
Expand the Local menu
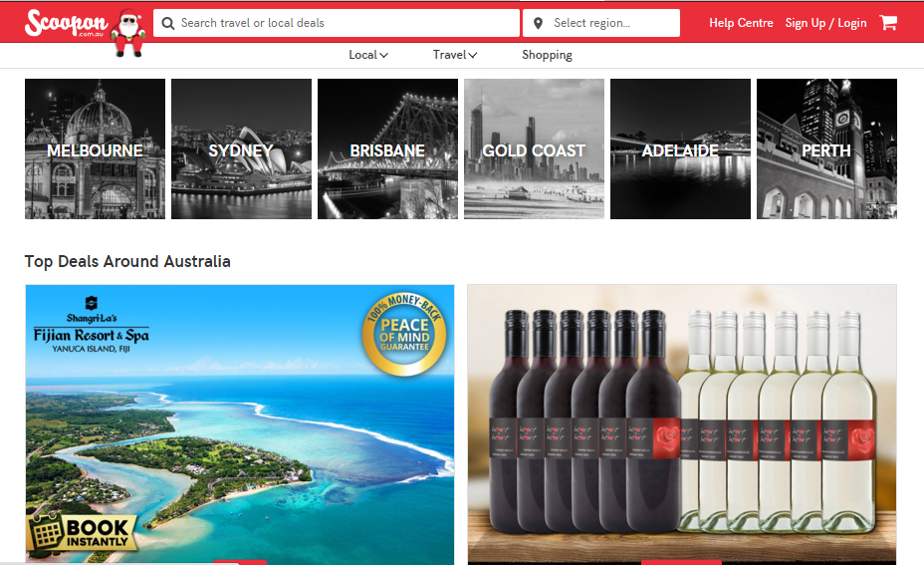click(368, 55)
